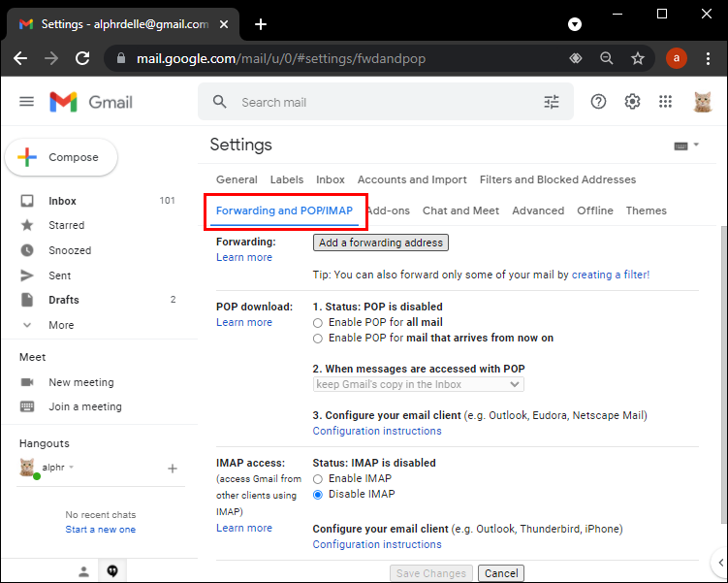Expand the More section in sidebar
Screen dimensions: 728x583
pyautogui.click(x=60, y=325)
